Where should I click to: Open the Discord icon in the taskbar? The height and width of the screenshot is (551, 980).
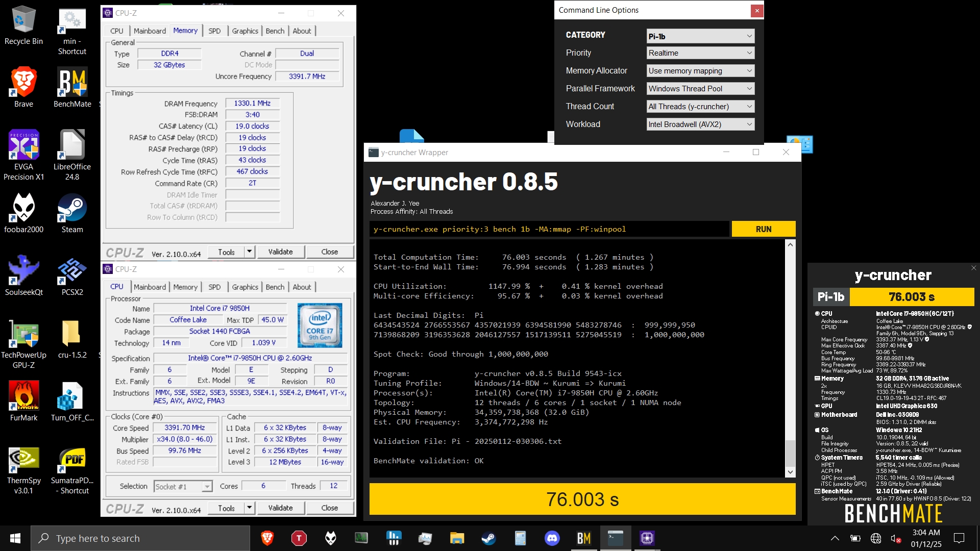[552, 538]
